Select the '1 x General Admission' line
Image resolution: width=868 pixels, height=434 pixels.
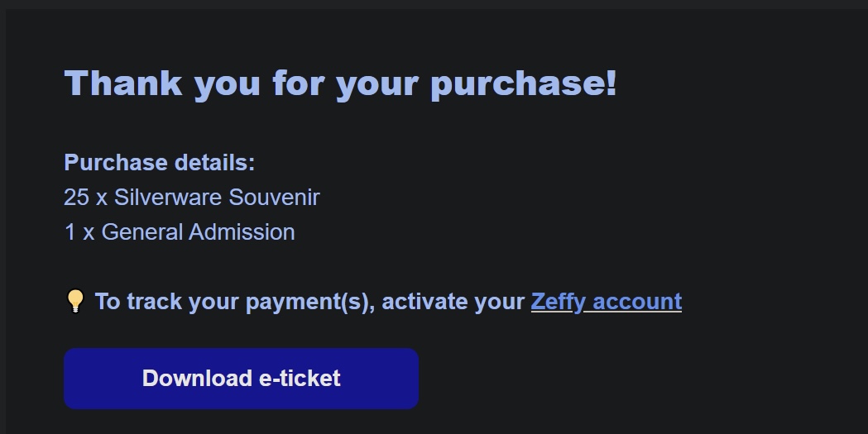(180, 232)
